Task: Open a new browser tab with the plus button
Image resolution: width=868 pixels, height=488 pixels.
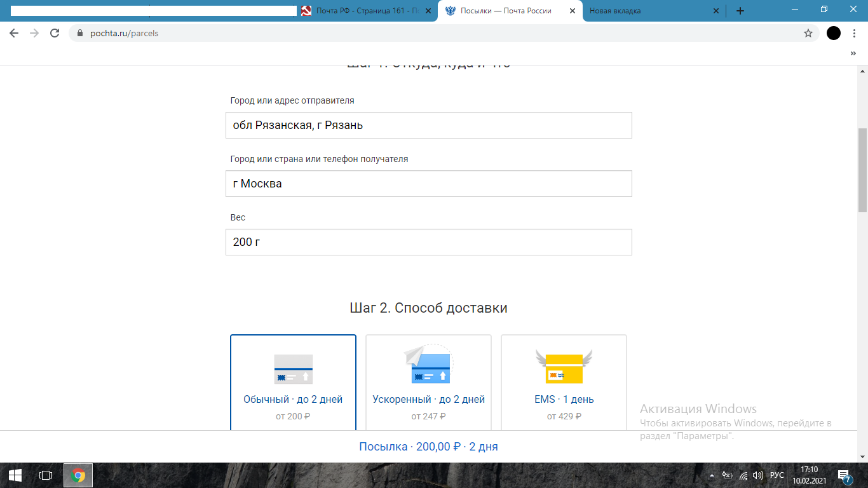Action: tap(740, 11)
